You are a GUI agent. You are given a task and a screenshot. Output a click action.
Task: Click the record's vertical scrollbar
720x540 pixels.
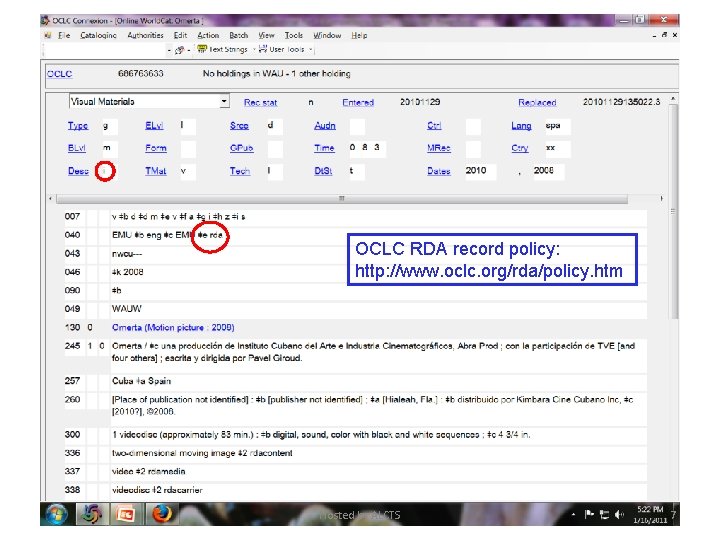[674, 211]
